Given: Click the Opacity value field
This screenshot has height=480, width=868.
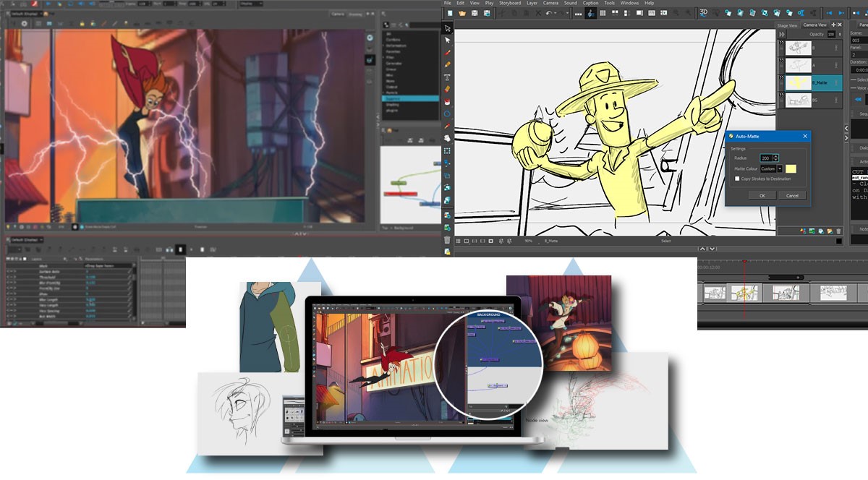Looking at the screenshot, I should pos(831,34).
